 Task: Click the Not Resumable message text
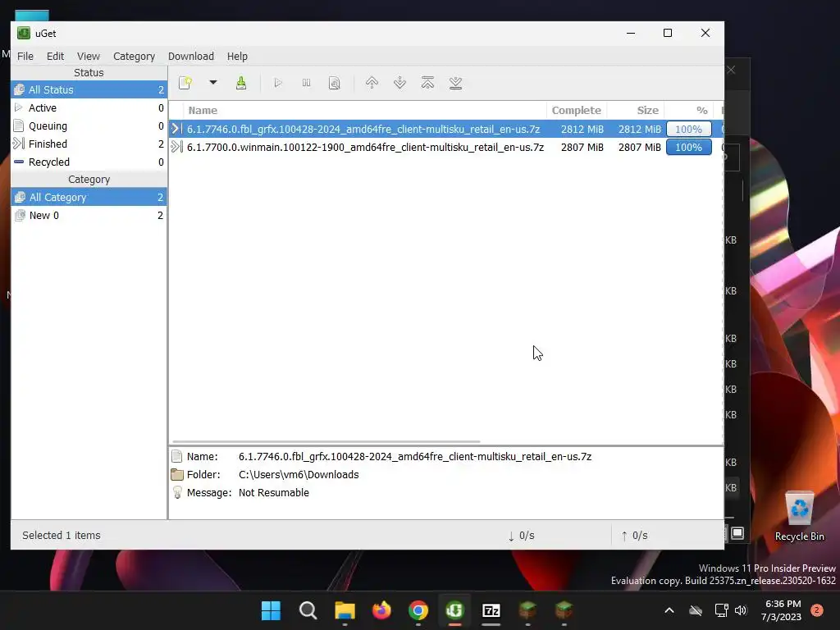[x=274, y=493]
